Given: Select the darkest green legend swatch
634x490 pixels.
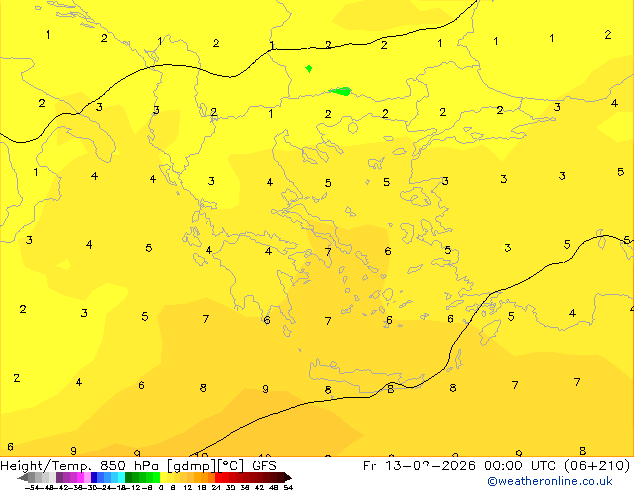Looking at the screenshot, I should (129, 477).
